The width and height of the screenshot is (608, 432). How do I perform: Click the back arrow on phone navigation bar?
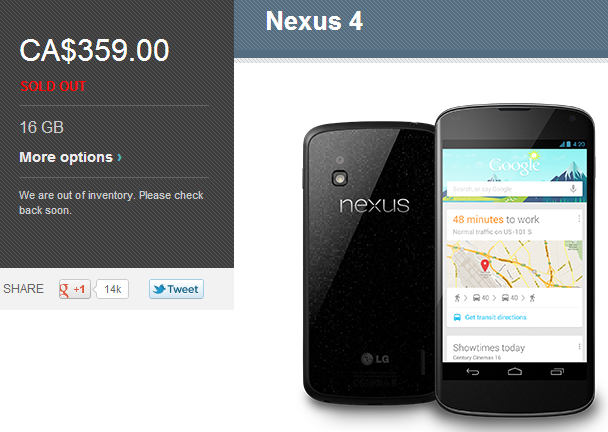tap(473, 372)
